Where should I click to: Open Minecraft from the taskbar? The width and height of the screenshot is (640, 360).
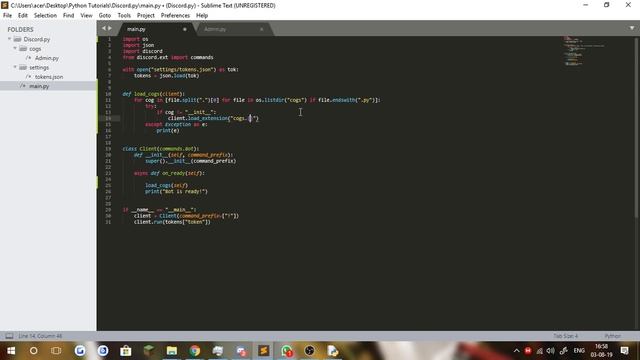tap(149, 351)
